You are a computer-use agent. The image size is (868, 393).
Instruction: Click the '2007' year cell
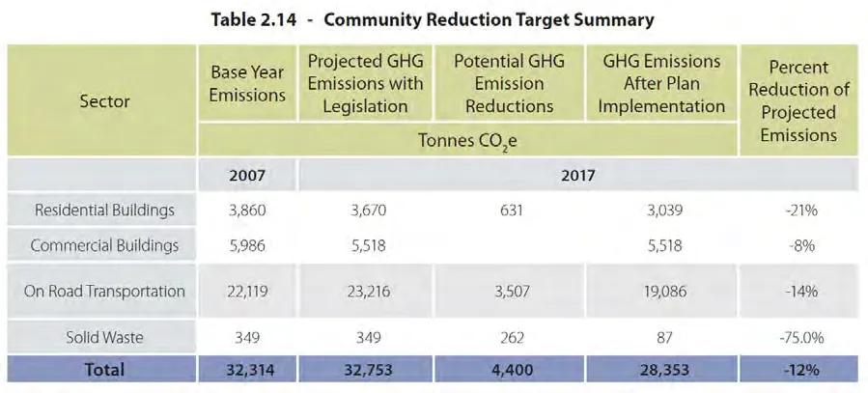coord(247,176)
